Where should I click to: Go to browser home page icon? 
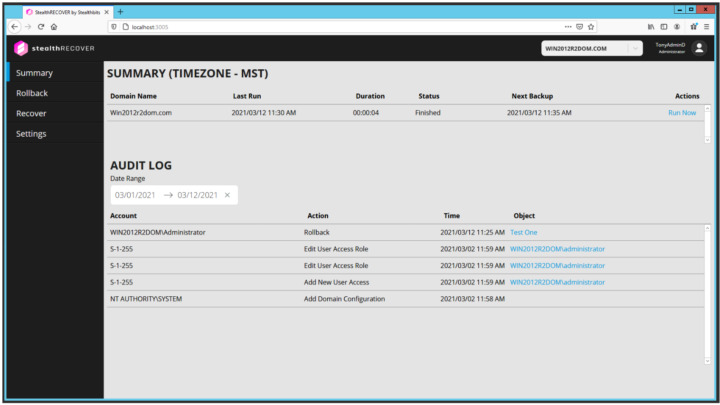(x=53, y=27)
